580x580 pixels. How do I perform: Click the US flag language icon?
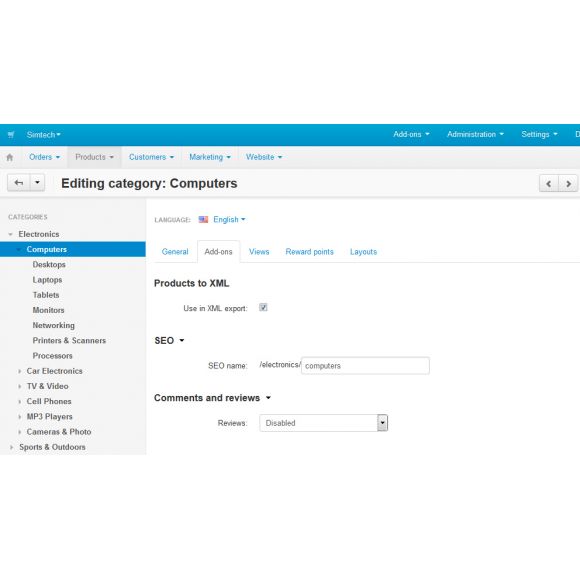[203, 220]
